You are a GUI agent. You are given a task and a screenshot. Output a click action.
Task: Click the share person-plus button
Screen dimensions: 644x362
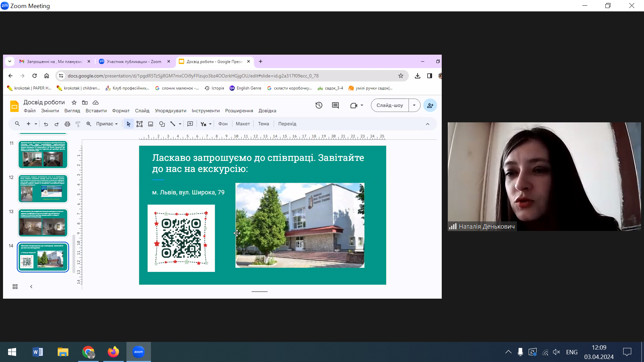coord(430,105)
